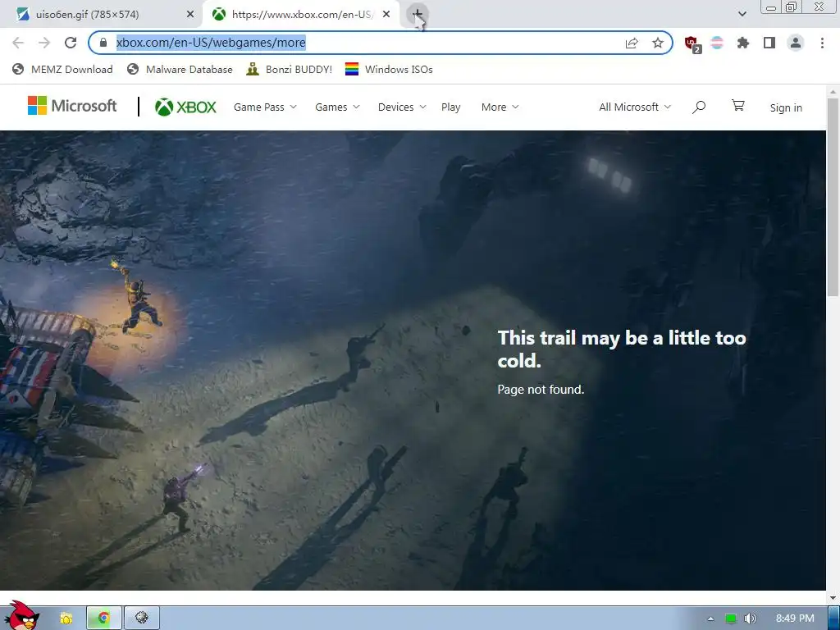This screenshot has height=630, width=840.
Task: Open the uBlock Origin extension icon
Action: tap(692, 43)
